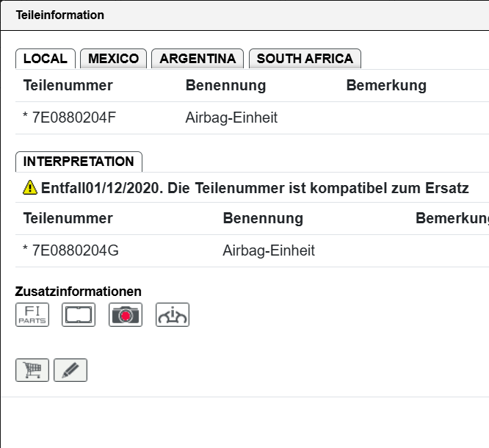Open the FI Parts information icon

pyautogui.click(x=32, y=314)
